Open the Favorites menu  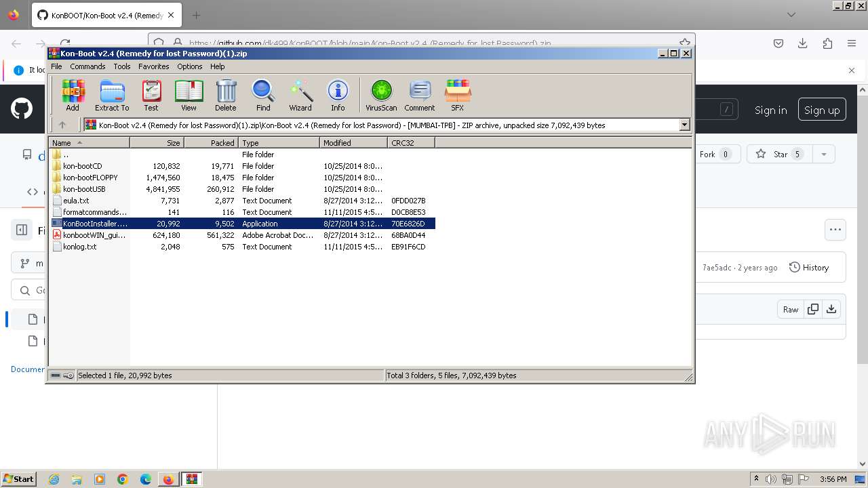click(154, 66)
